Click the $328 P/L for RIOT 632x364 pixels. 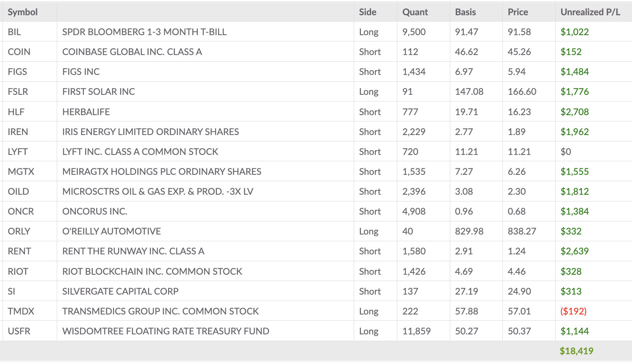571,271
